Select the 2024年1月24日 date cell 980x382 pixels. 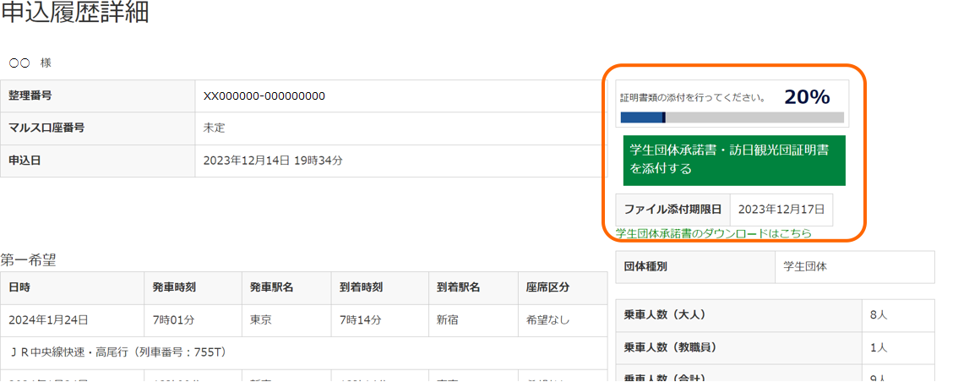click(48, 320)
